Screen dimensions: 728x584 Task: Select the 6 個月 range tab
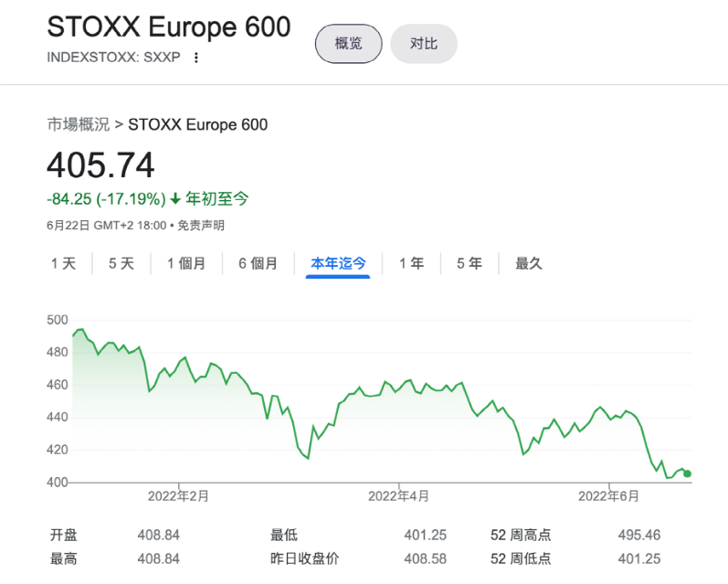coord(258,264)
